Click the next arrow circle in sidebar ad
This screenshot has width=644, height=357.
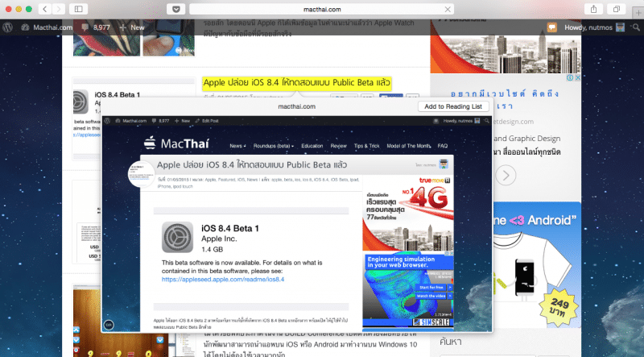coord(506,176)
